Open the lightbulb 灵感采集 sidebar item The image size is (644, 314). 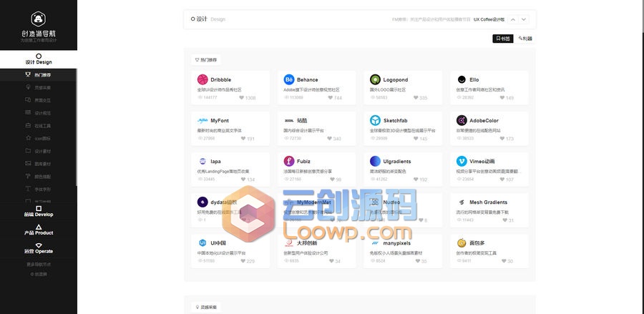pos(38,87)
